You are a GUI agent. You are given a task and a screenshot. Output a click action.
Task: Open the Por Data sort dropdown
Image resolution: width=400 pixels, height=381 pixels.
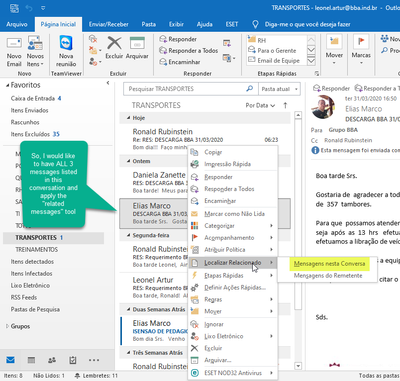pos(260,105)
